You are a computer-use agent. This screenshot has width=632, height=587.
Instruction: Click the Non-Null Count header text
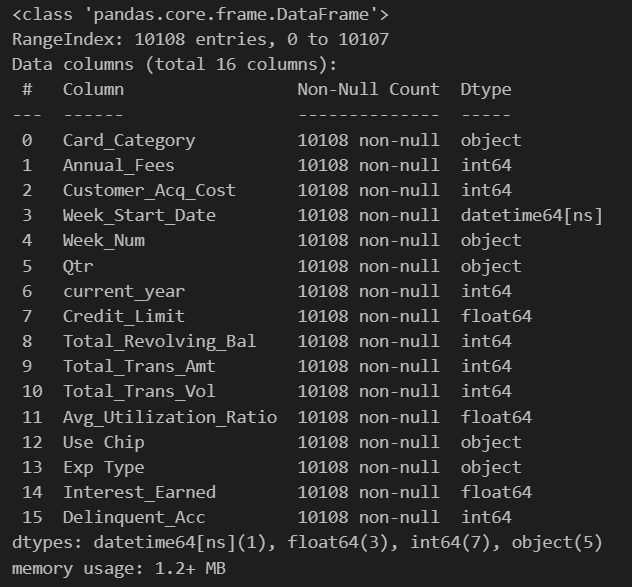click(x=368, y=89)
